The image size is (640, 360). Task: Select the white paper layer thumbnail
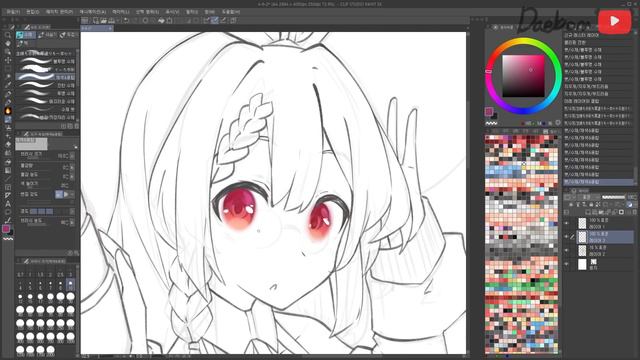[x=582, y=264]
